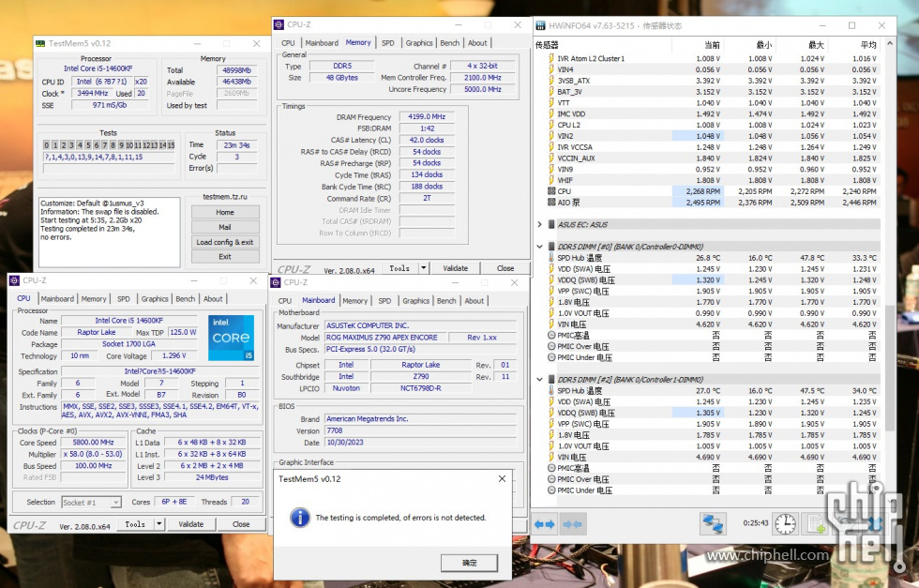Click Close in CPU-Z processor window

pos(241,524)
